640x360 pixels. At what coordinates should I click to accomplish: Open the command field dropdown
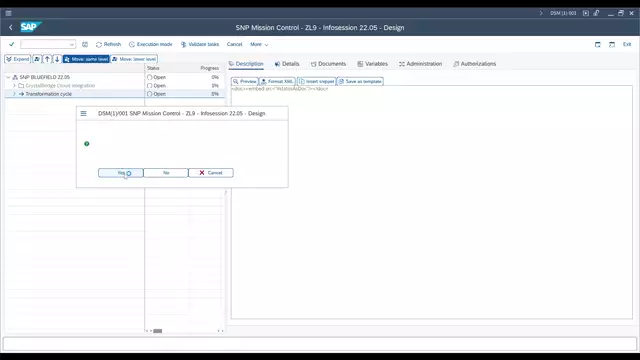click(x=72, y=44)
